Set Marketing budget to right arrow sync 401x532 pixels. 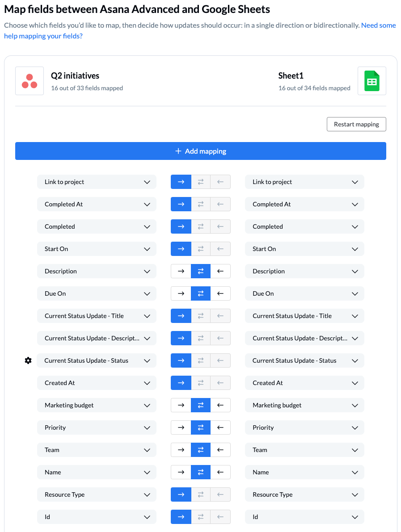coord(181,405)
